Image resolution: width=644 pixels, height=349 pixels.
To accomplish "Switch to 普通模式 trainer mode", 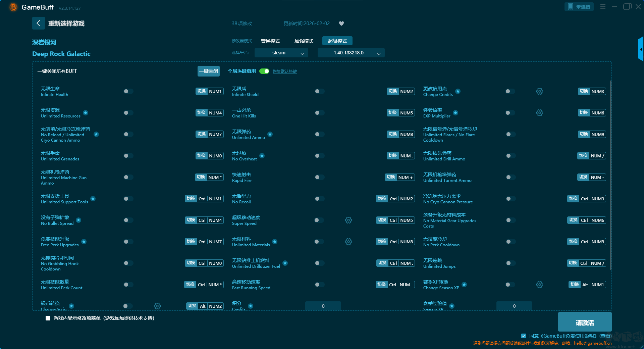I will [x=270, y=41].
